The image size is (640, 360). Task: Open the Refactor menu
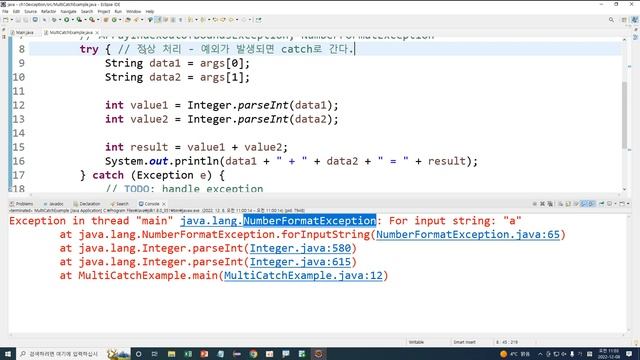[48, 11]
